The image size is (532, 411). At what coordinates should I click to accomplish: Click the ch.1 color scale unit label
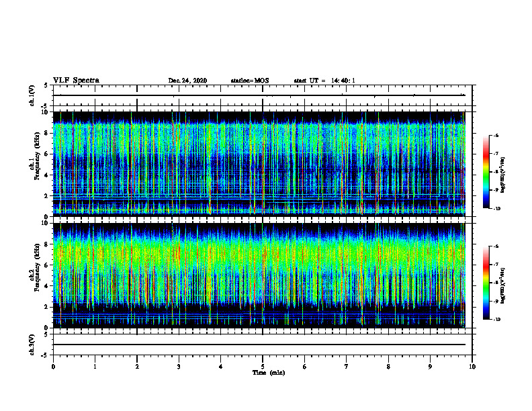coord(503,175)
